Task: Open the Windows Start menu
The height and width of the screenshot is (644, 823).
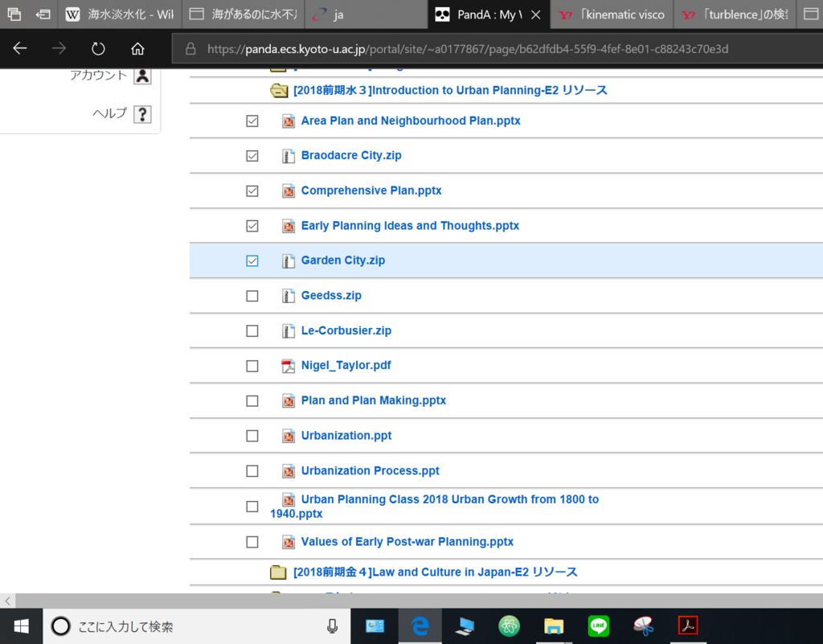Action: 21,626
